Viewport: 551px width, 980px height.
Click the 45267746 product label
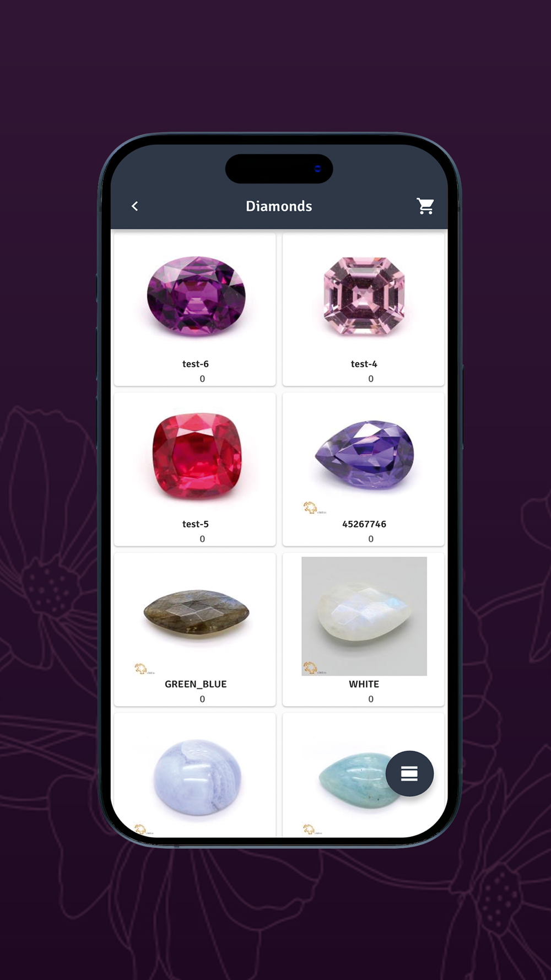[x=364, y=524]
